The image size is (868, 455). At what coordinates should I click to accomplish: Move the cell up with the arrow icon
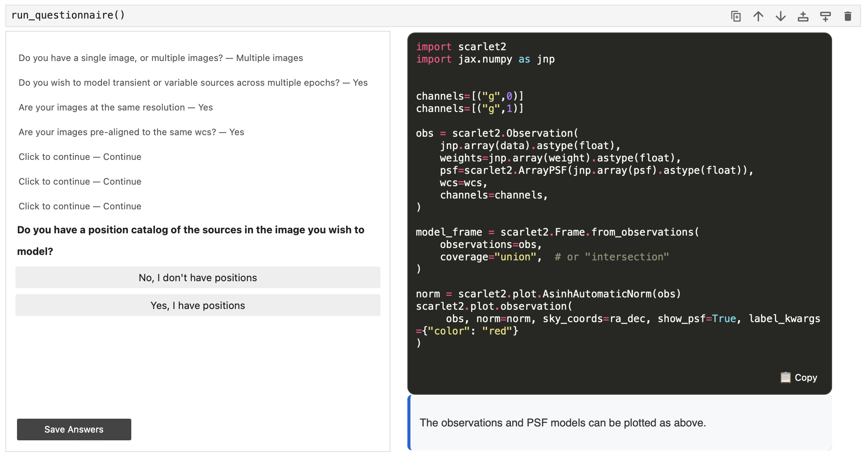coord(758,16)
